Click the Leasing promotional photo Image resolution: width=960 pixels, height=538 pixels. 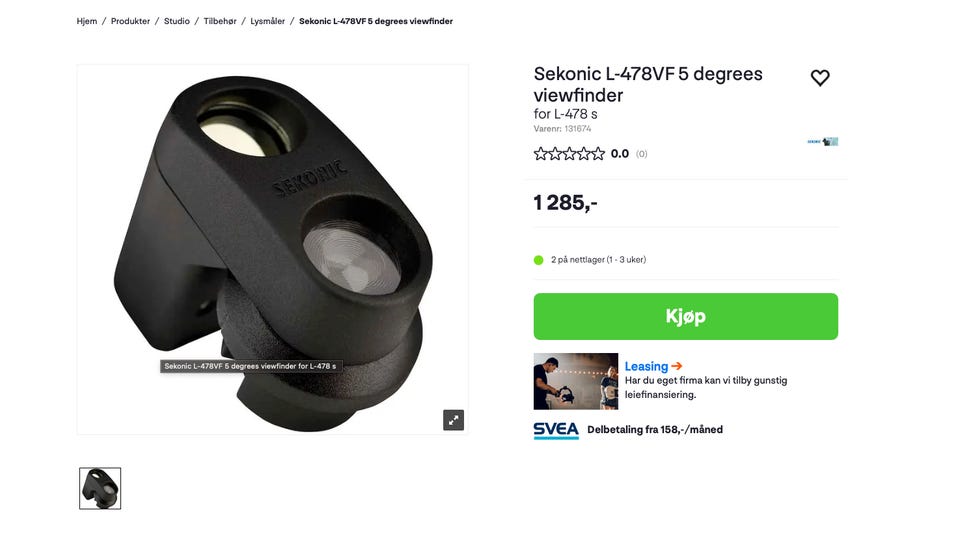576,381
